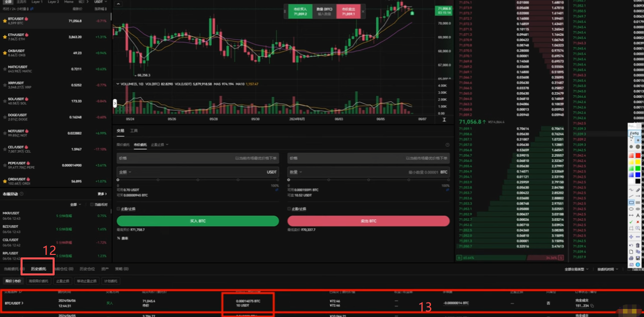Star DOGE/USDT as a favorite
The image size is (644, 317).
coord(5,117)
